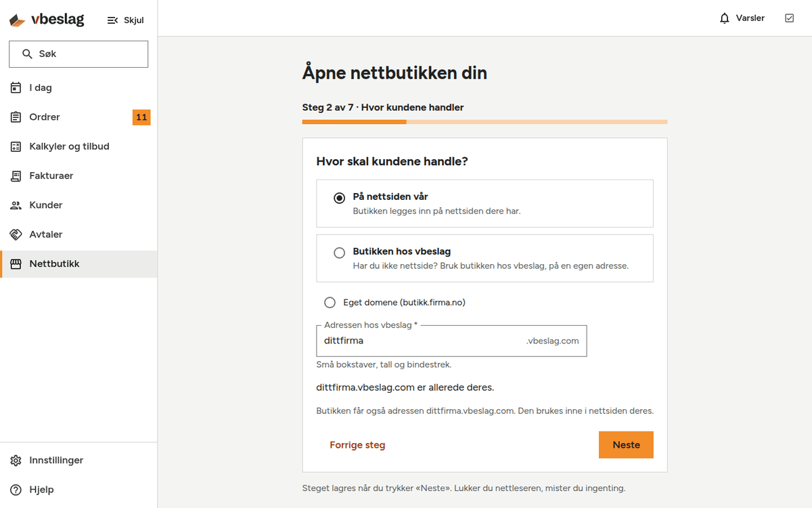
Task: Open Ordrer in sidebar
Action: (78, 117)
